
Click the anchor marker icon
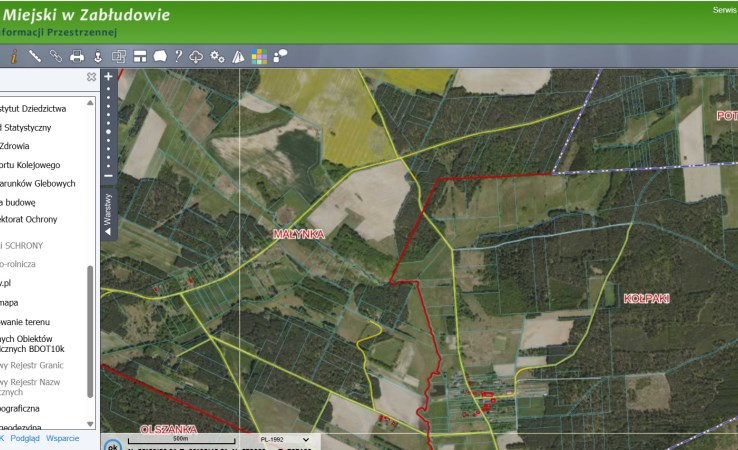(98, 56)
